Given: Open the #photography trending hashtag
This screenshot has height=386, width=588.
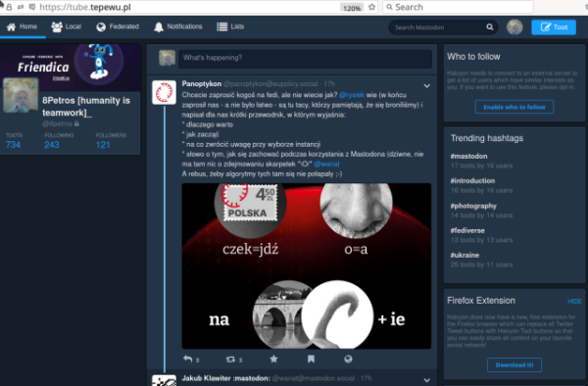Looking at the screenshot, I should pos(473,206).
